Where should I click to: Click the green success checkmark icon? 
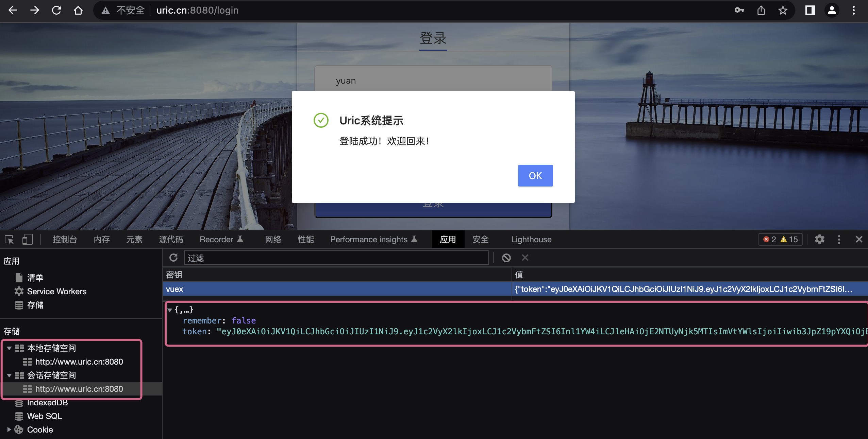click(x=321, y=120)
